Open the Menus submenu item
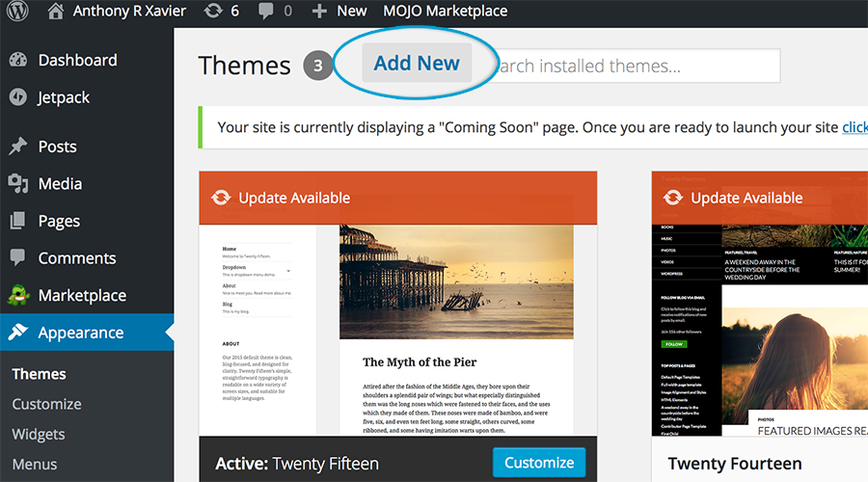 [35, 464]
